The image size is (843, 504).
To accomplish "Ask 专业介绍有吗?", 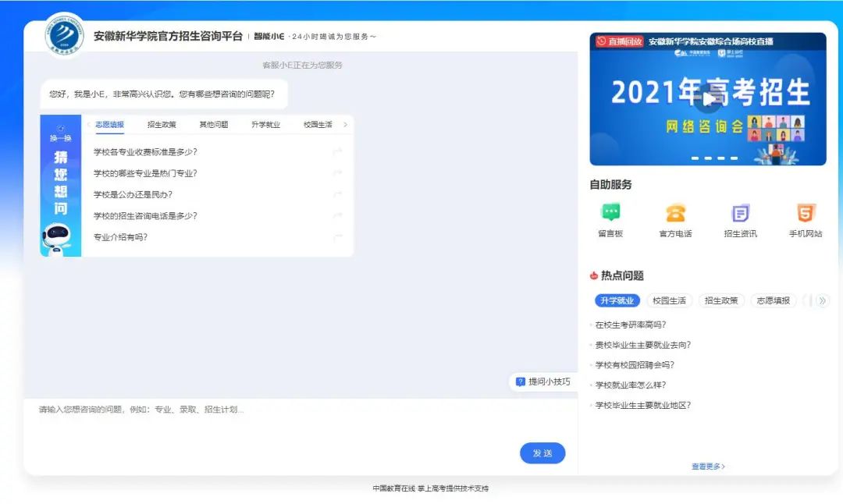I will [120, 237].
